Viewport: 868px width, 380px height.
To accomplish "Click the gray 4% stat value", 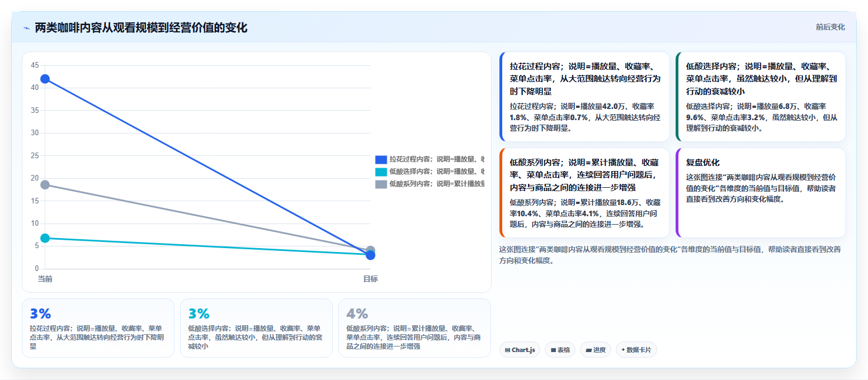I will (357, 313).
